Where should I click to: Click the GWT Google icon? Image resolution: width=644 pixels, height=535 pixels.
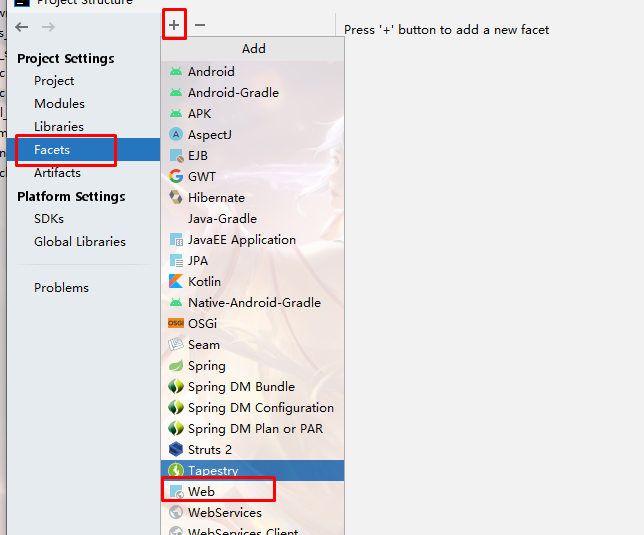(176, 177)
